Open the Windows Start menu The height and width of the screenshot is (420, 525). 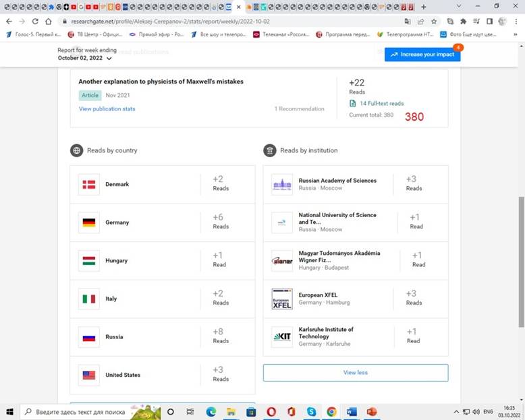(x=9, y=412)
